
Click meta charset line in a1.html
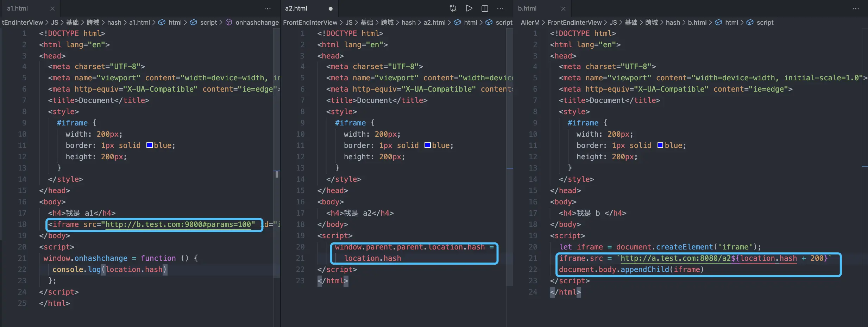[96, 67]
